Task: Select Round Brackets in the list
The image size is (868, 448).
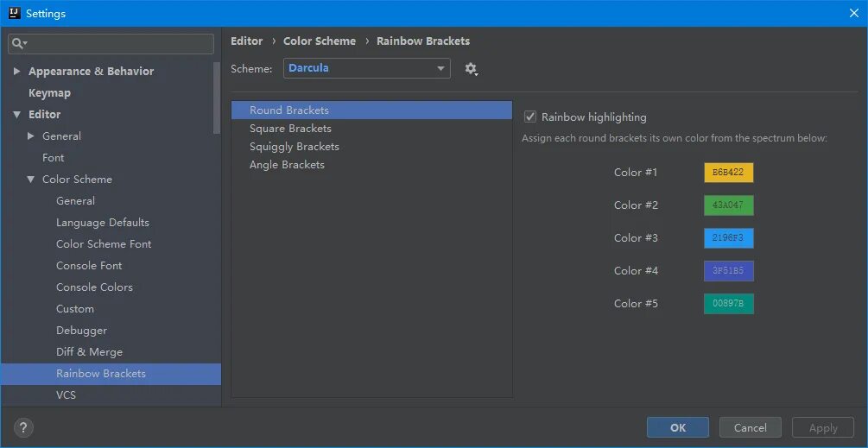Action: (371, 110)
